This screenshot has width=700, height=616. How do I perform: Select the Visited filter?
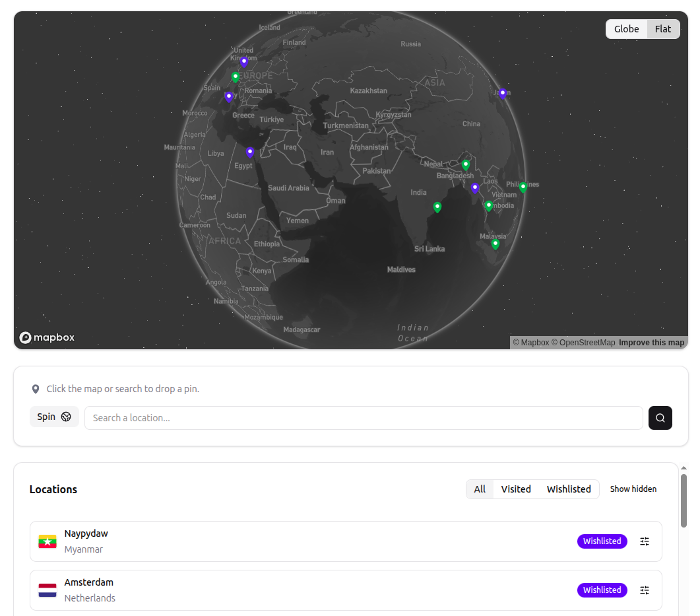click(516, 489)
